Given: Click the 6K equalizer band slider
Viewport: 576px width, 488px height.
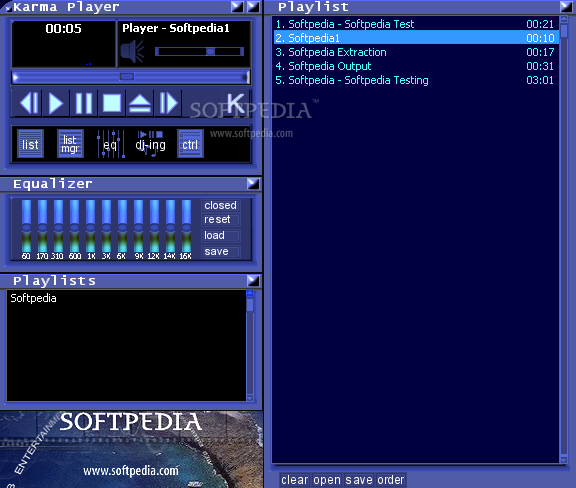Looking at the screenshot, I should coord(122,226).
